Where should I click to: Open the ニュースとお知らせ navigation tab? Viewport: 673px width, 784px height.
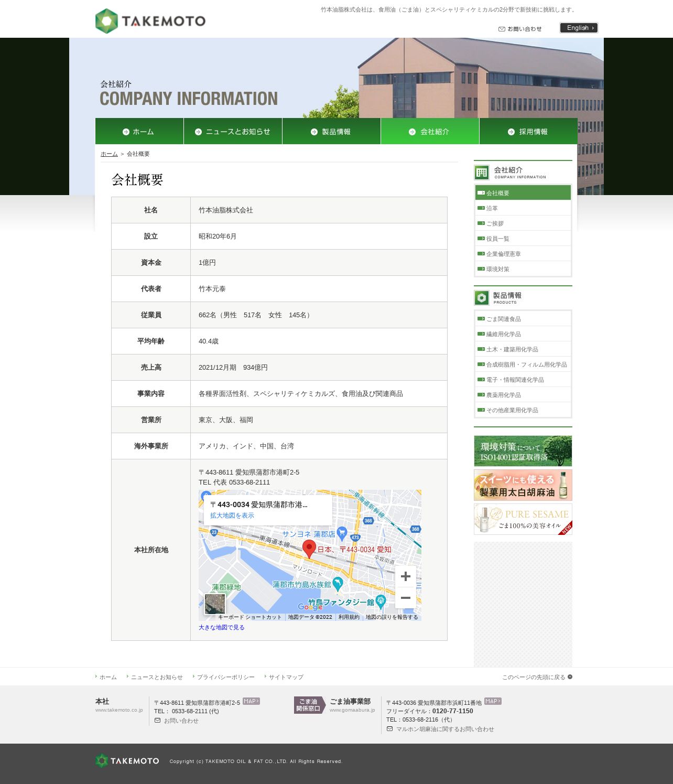(x=233, y=131)
